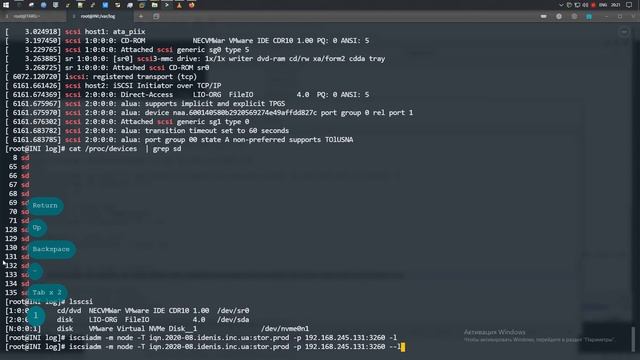The height and width of the screenshot is (360, 640).
Task: Click the 'lsscsi' command text
Action: tap(81, 302)
